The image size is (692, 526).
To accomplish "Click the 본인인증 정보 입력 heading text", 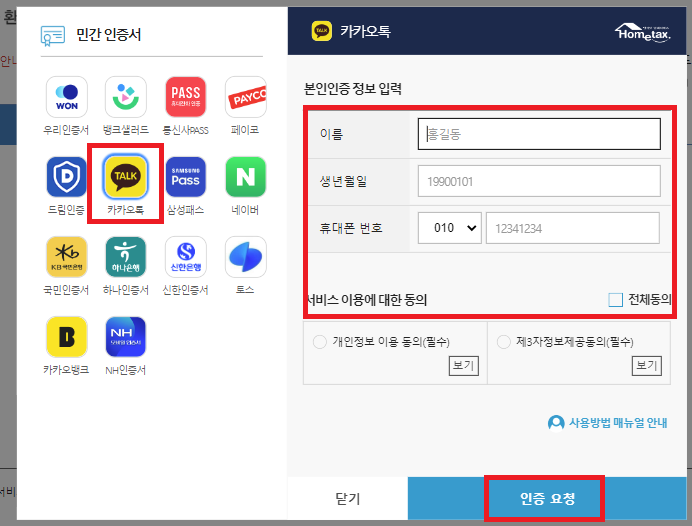I will (353, 89).
